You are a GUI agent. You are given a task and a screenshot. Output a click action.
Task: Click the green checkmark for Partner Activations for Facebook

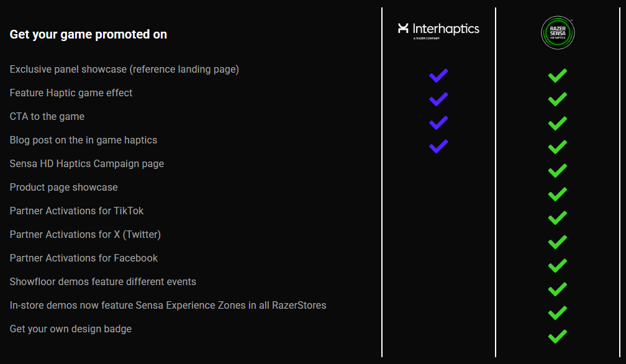click(x=558, y=265)
